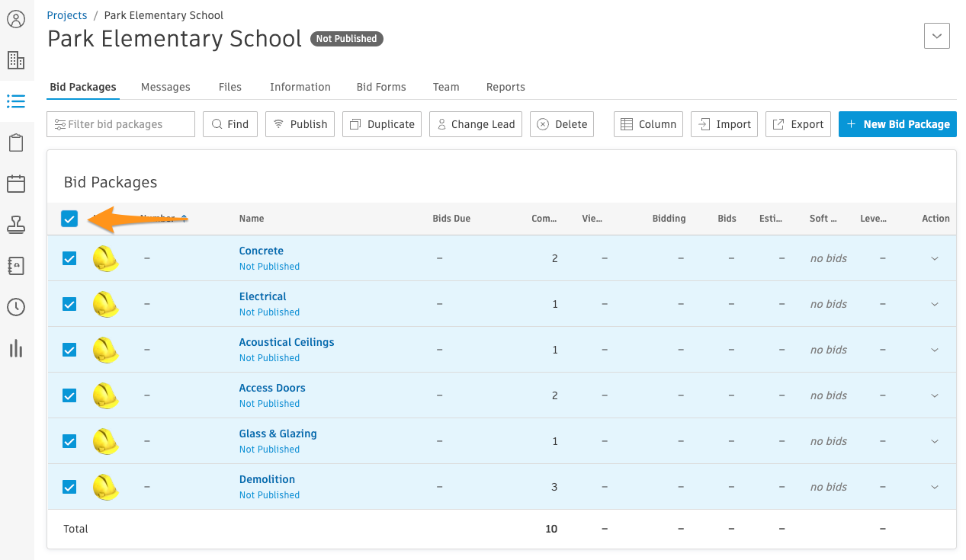Open the address book icon in sidebar
966x560 pixels.
[16, 266]
